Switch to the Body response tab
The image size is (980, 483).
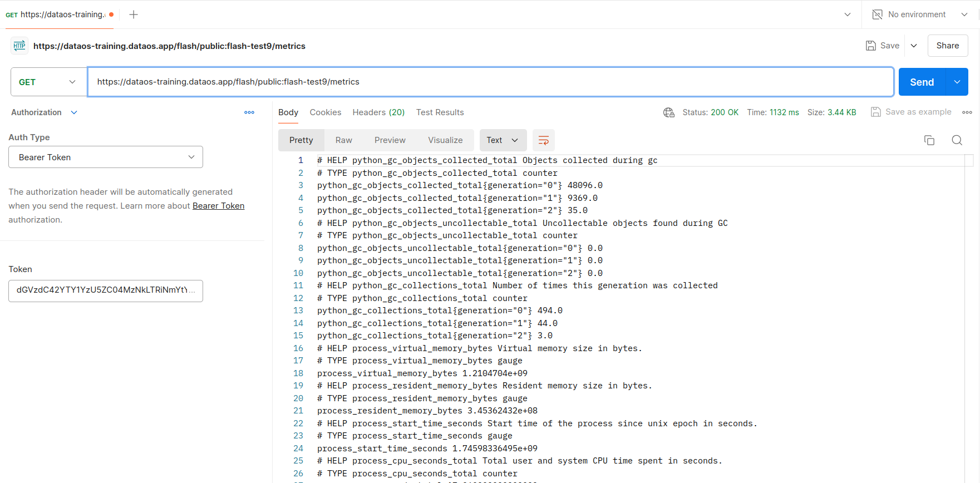pos(288,112)
